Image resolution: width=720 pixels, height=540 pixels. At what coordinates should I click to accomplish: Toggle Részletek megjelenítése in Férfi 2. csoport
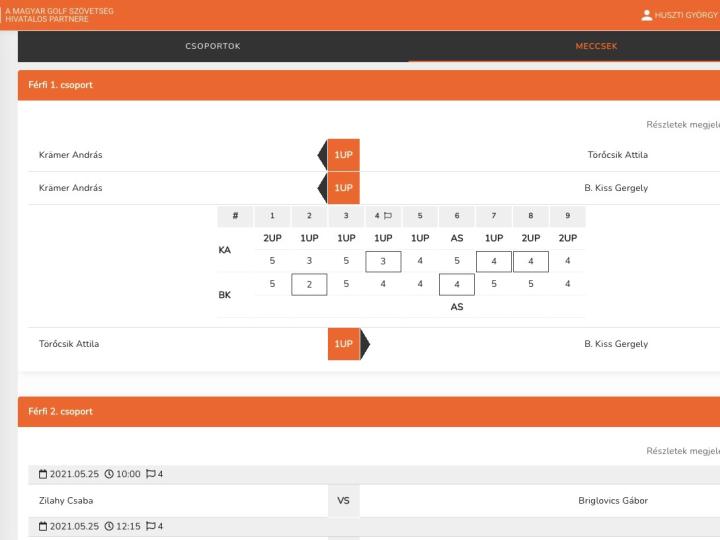coord(683,451)
